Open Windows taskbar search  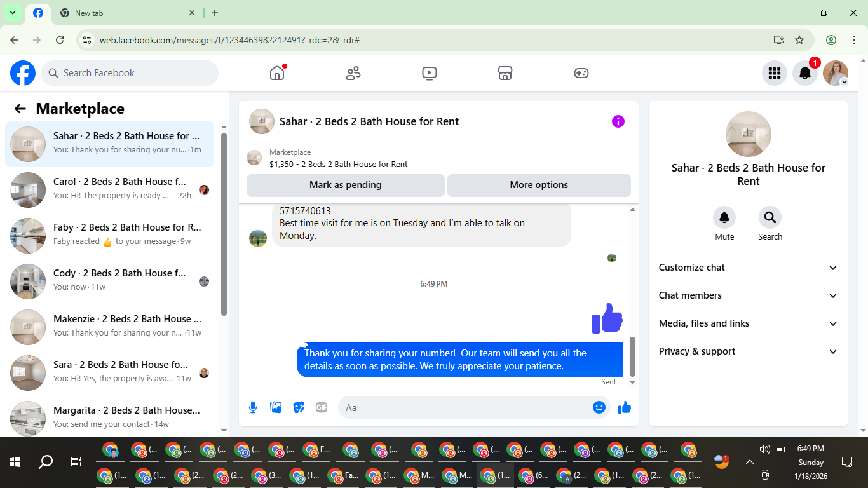[x=46, y=462]
